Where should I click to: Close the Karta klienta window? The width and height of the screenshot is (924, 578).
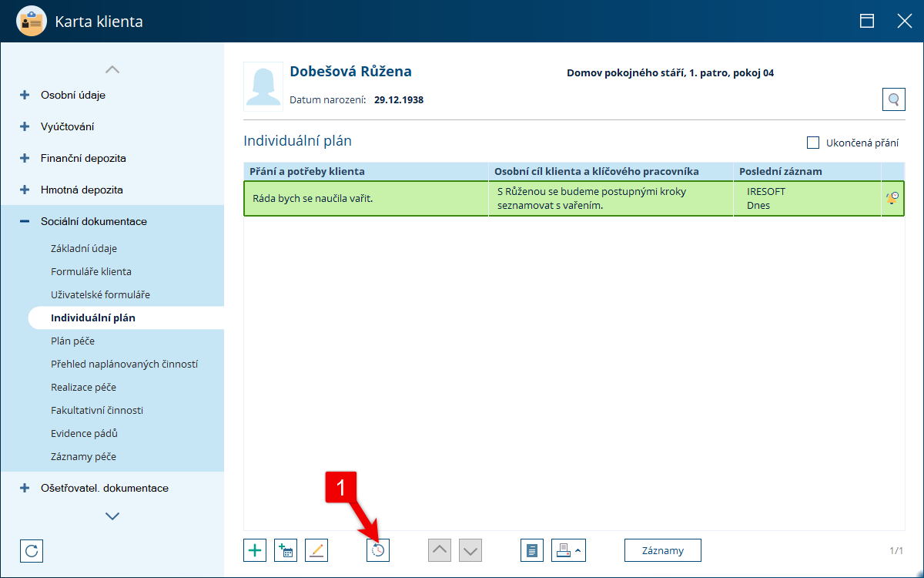point(904,21)
